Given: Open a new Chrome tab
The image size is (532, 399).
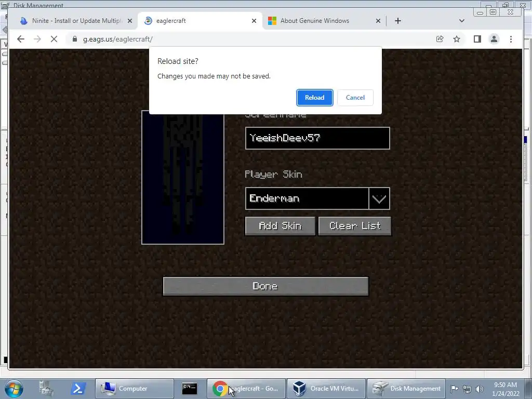Looking at the screenshot, I should (398, 21).
